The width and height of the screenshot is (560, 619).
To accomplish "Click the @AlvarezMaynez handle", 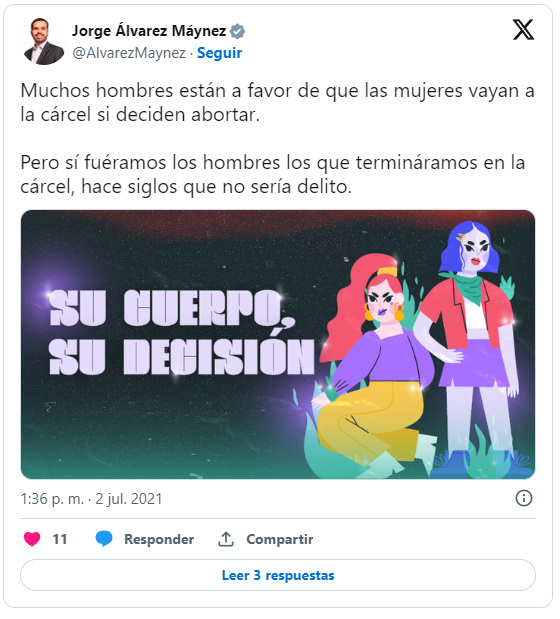I will click(129, 53).
